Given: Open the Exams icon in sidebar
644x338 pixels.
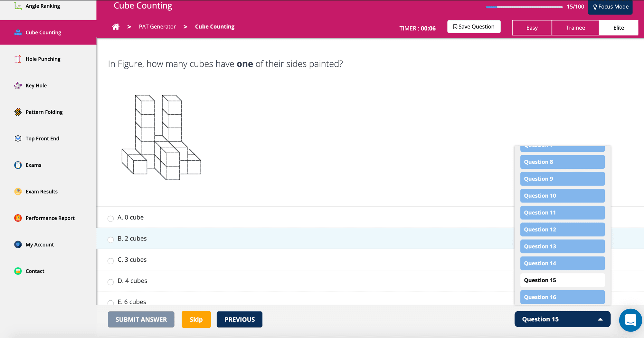Looking at the screenshot, I should click(18, 165).
